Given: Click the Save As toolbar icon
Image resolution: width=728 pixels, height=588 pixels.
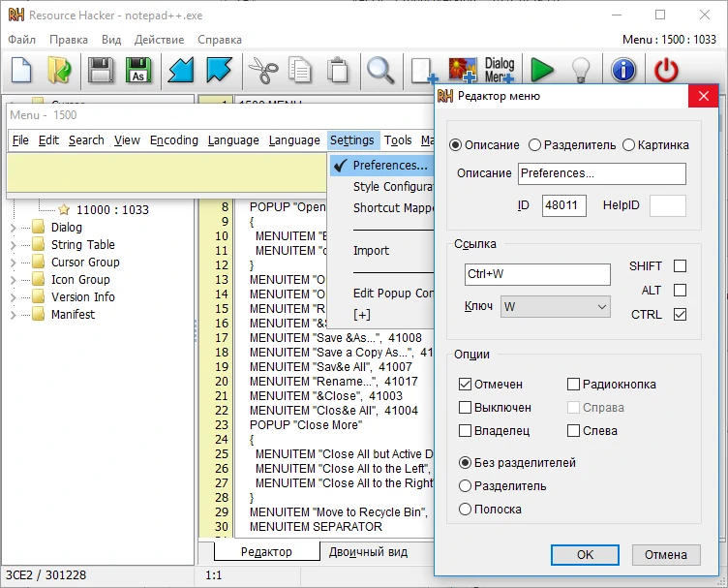Looking at the screenshot, I should coord(138,71).
